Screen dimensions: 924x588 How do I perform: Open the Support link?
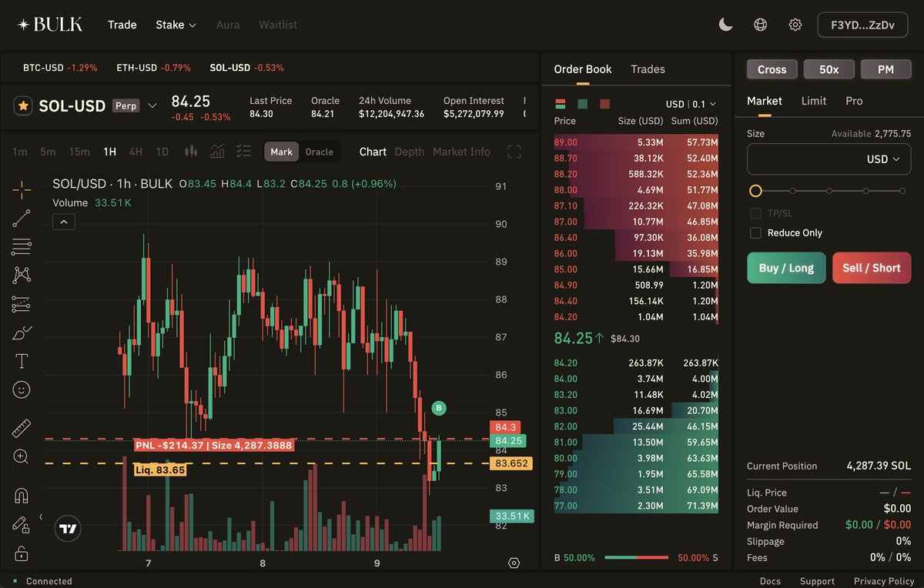817,581
